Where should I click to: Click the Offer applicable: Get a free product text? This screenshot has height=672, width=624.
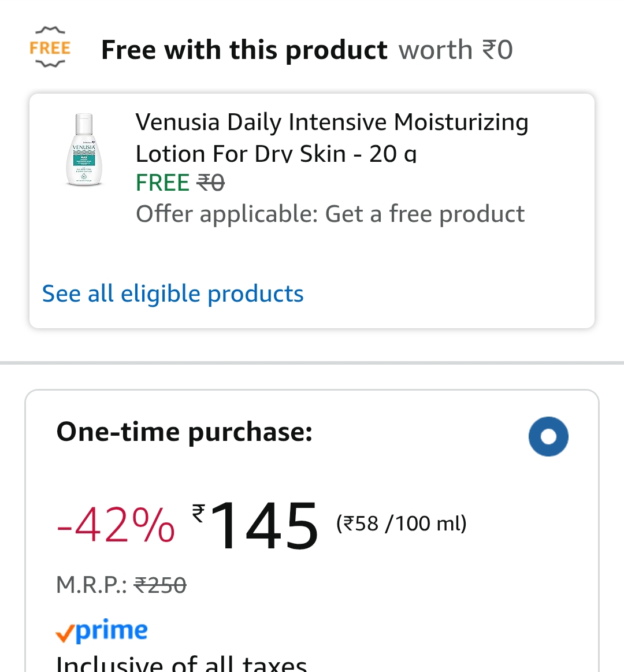tap(330, 214)
